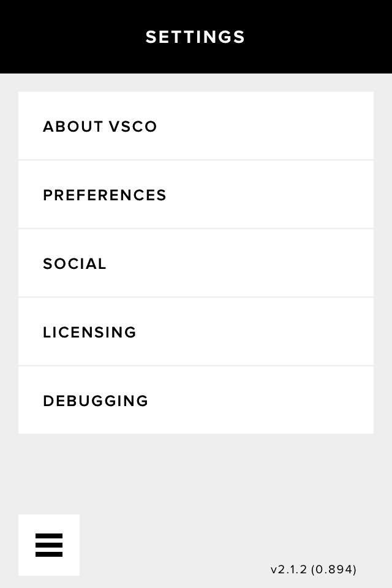Open the Licensing section
This screenshot has width=392, height=588.
click(196, 332)
